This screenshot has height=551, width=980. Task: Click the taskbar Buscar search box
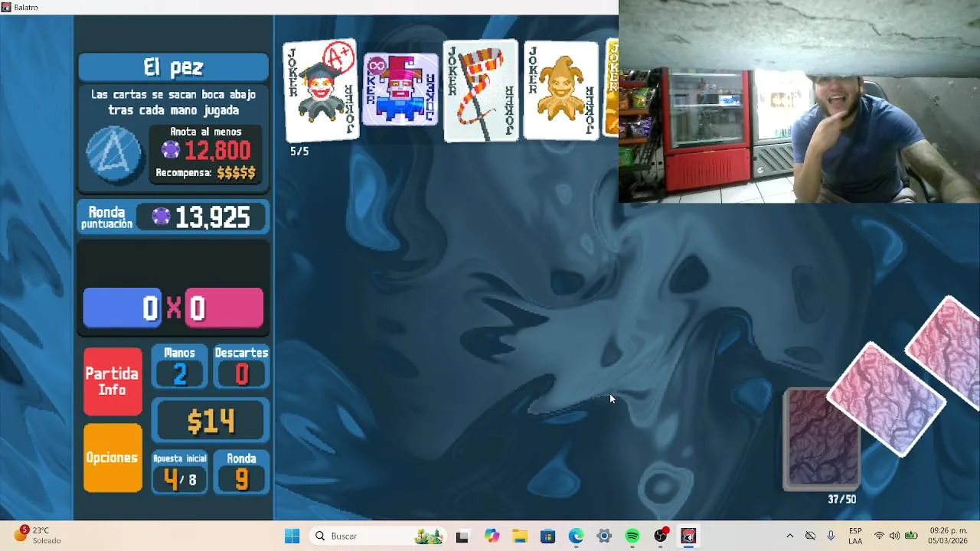coord(378,536)
